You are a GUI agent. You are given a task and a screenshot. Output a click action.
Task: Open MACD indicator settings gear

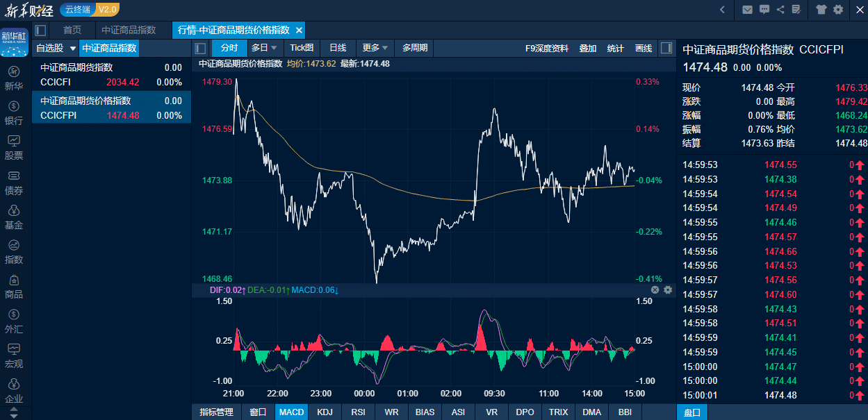click(x=668, y=289)
